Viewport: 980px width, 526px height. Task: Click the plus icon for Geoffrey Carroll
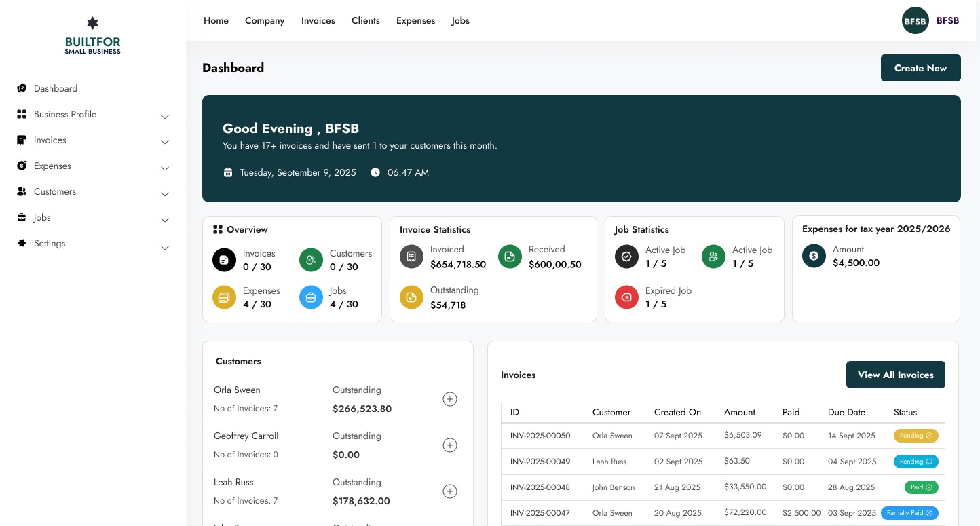pos(449,445)
